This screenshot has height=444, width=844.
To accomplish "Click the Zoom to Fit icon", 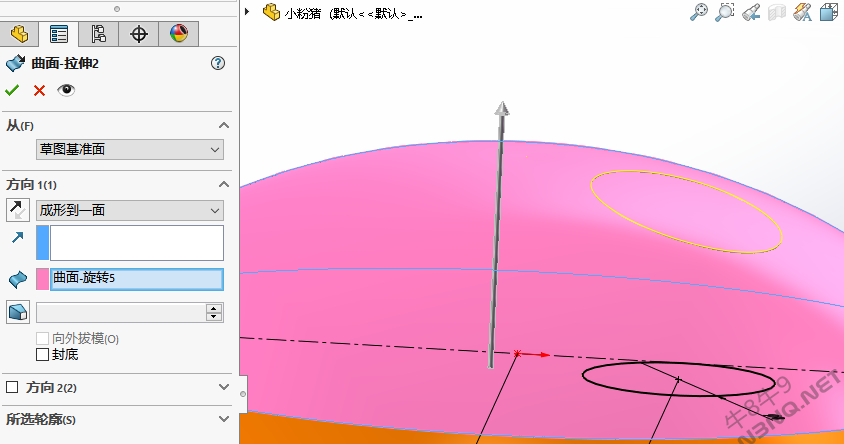I will click(x=699, y=13).
